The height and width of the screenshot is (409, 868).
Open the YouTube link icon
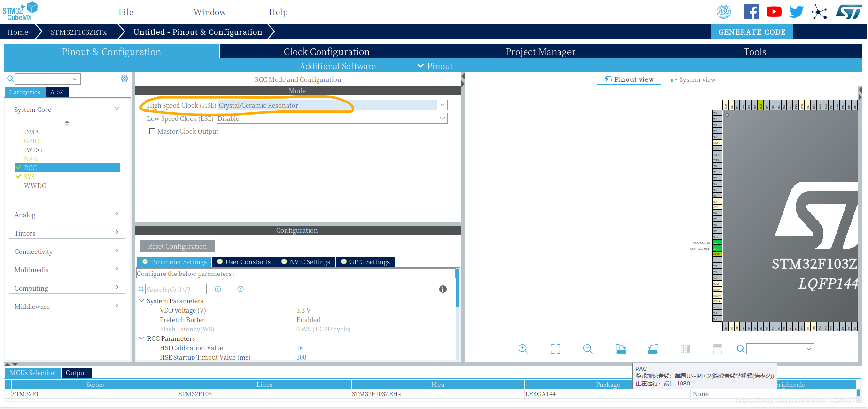(774, 12)
